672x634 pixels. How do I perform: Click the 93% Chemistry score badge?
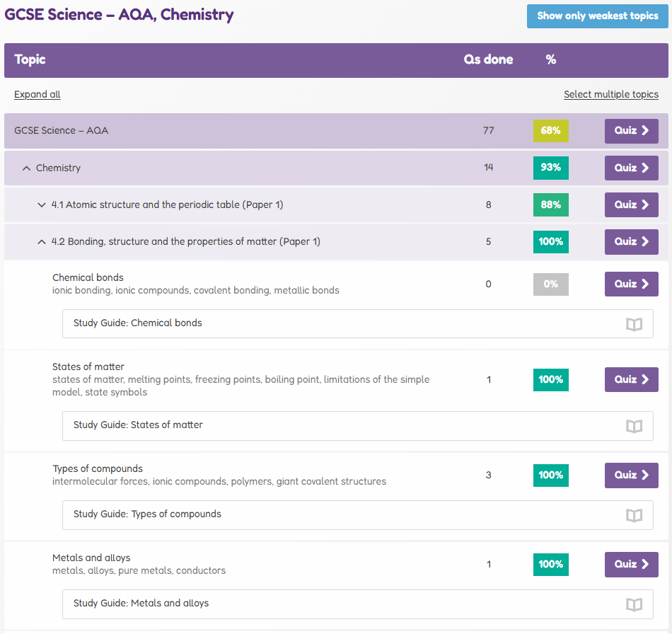[x=551, y=168]
